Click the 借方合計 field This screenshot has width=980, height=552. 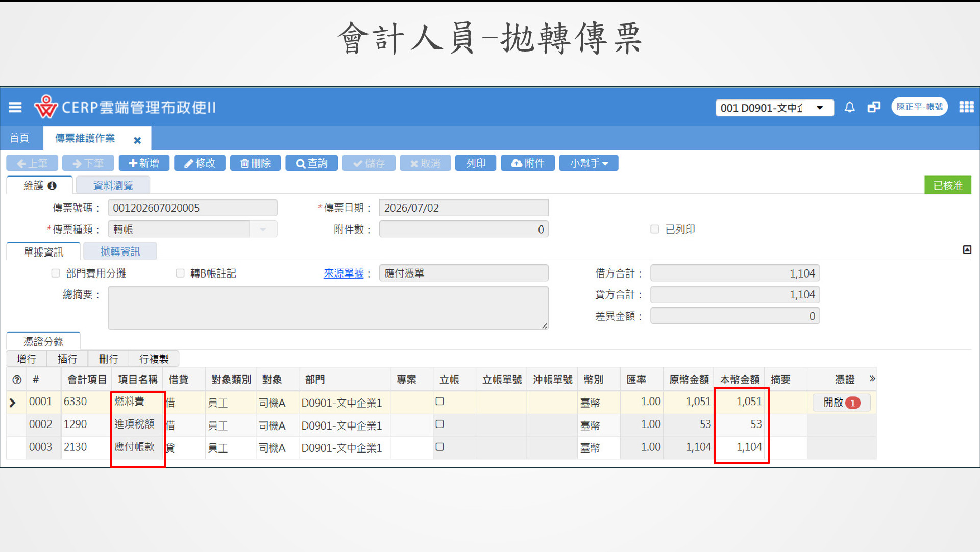735,273
